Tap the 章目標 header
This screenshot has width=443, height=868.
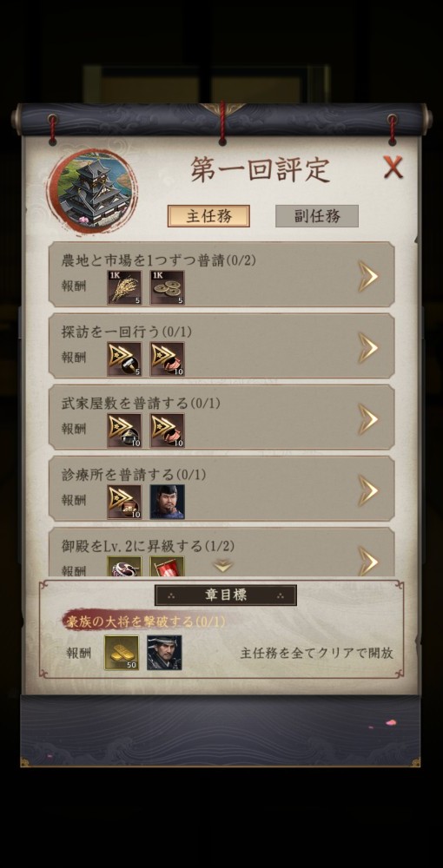click(x=225, y=595)
